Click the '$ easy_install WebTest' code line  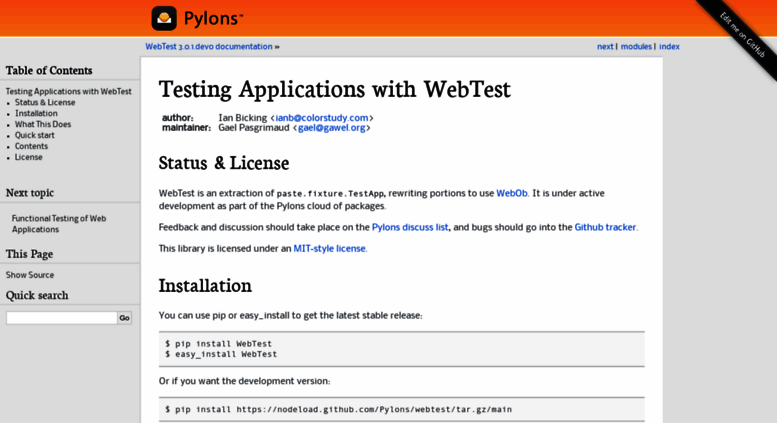coord(221,354)
